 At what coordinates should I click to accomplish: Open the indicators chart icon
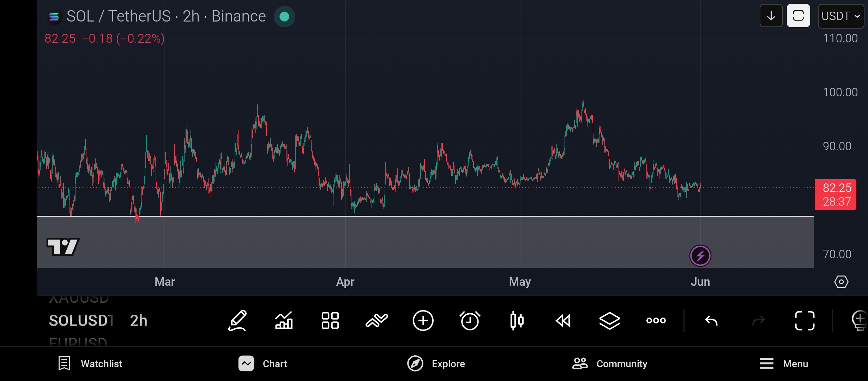284,321
